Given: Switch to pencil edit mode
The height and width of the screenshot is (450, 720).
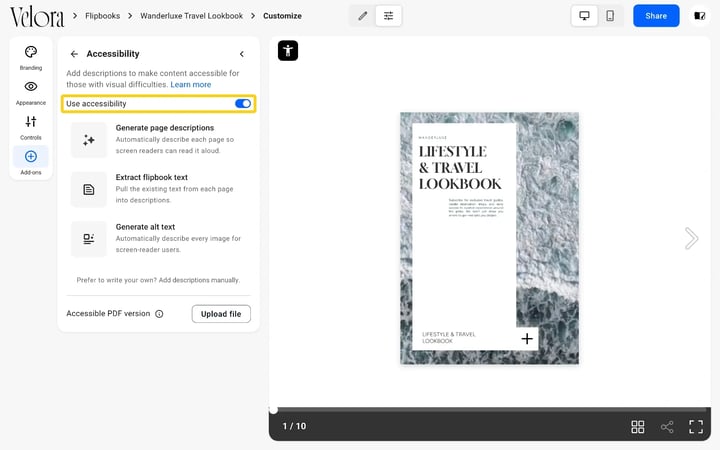Looking at the screenshot, I should pos(363,16).
